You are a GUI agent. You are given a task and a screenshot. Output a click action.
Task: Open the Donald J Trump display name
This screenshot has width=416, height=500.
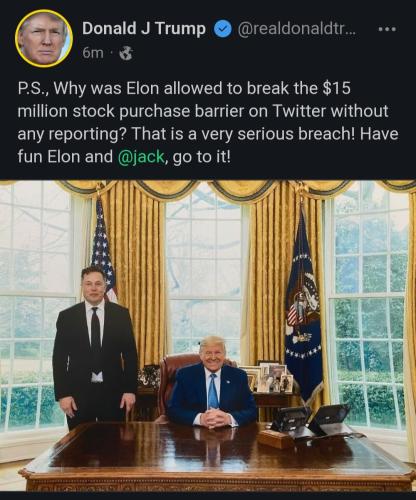click(144, 29)
